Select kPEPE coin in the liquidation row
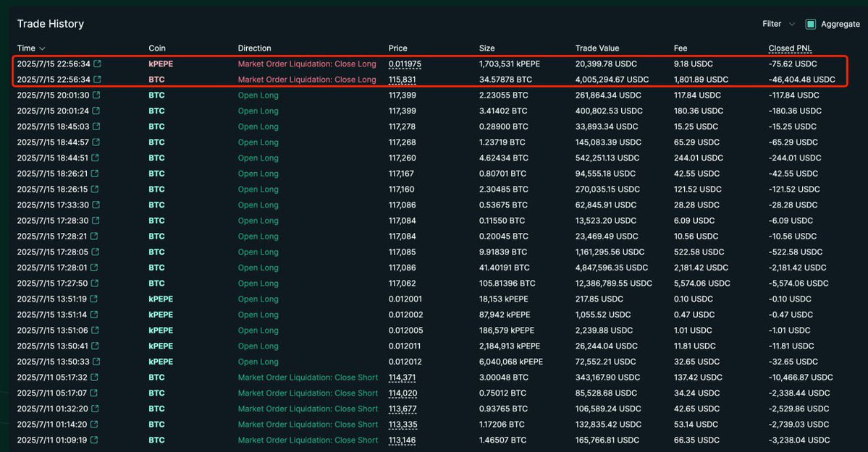868x452 pixels. click(x=161, y=64)
